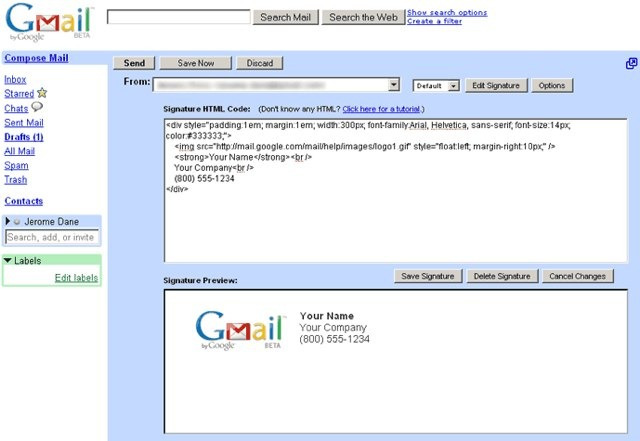
Task: Click Compose Mail link
Action: point(36,58)
